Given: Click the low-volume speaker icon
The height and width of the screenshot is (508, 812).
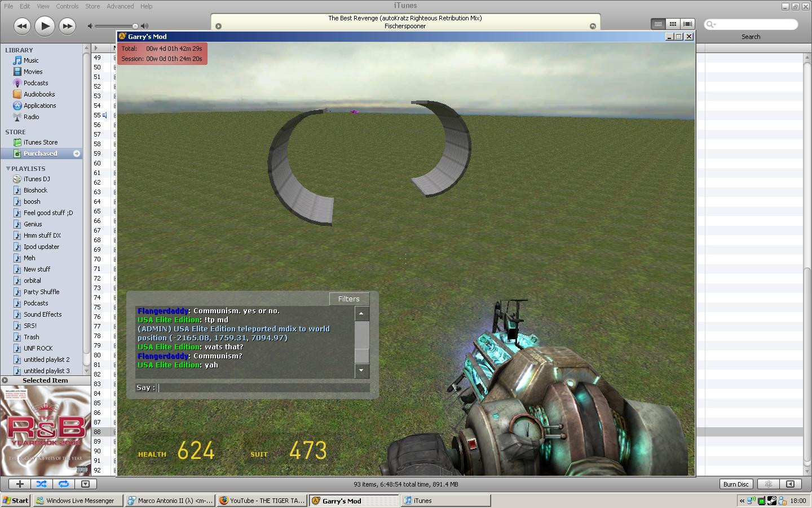Looking at the screenshot, I should [90, 26].
